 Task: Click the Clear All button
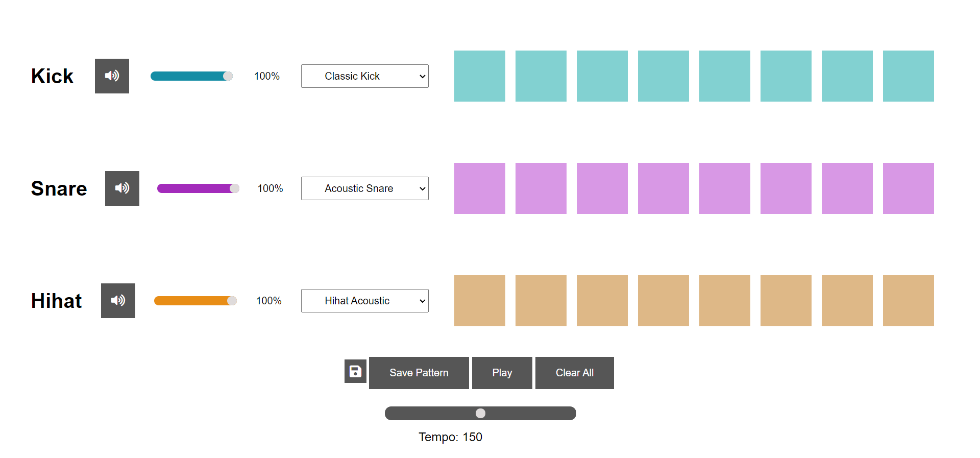pos(575,373)
